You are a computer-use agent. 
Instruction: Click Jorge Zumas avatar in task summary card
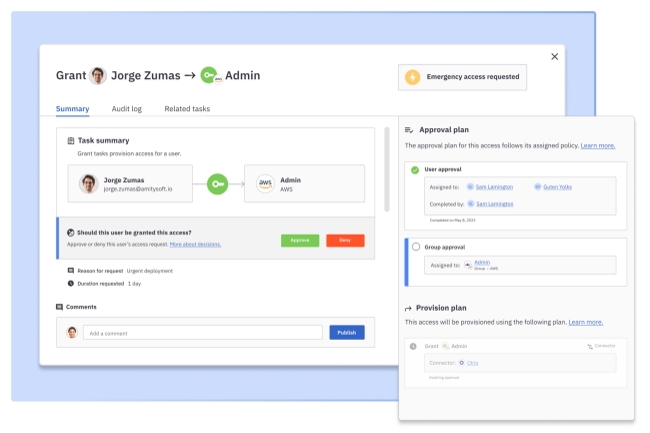89,184
